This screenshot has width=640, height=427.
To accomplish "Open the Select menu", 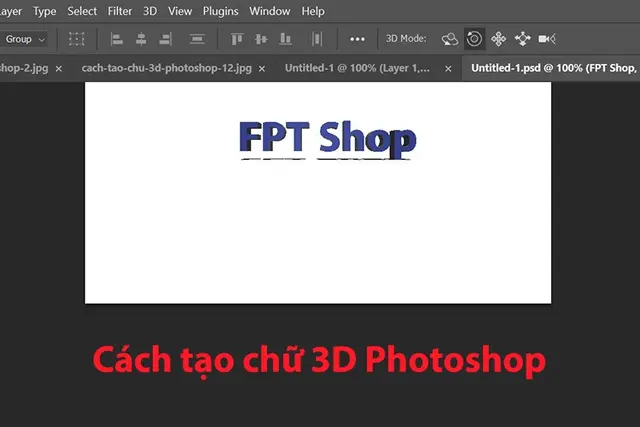I will pyautogui.click(x=82, y=11).
